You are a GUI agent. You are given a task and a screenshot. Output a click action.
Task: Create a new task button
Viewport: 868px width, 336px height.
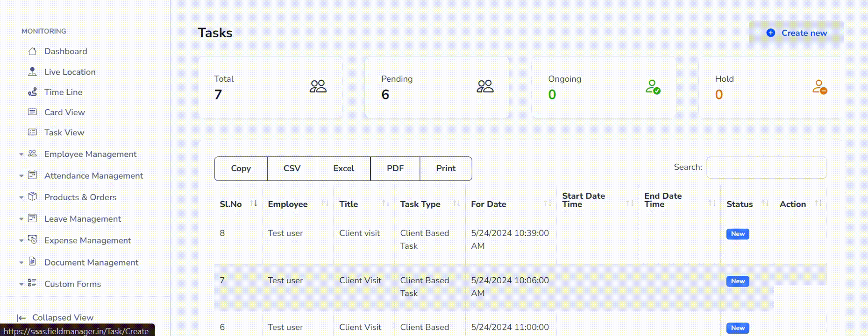coord(797,33)
